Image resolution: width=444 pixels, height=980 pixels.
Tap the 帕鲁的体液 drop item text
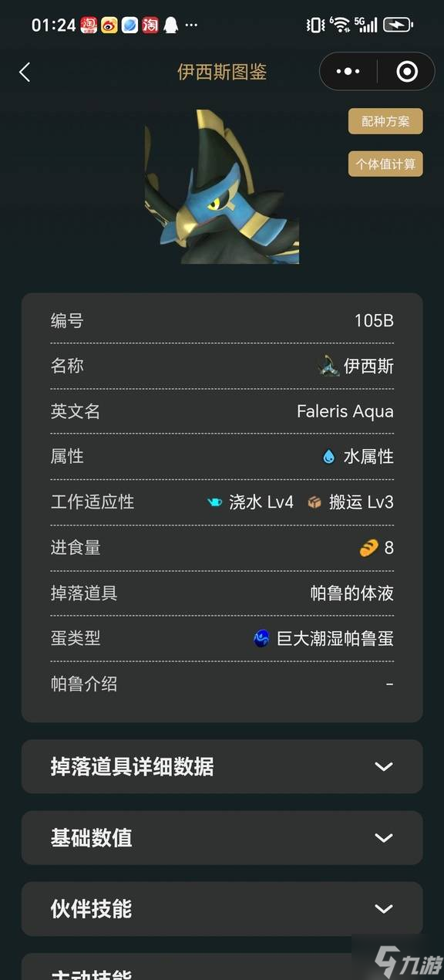pyautogui.click(x=351, y=593)
